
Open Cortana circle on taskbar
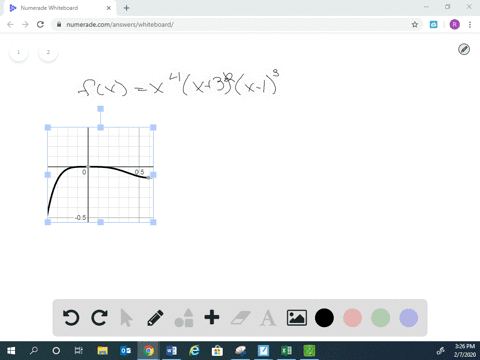click(x=56, y=351)
